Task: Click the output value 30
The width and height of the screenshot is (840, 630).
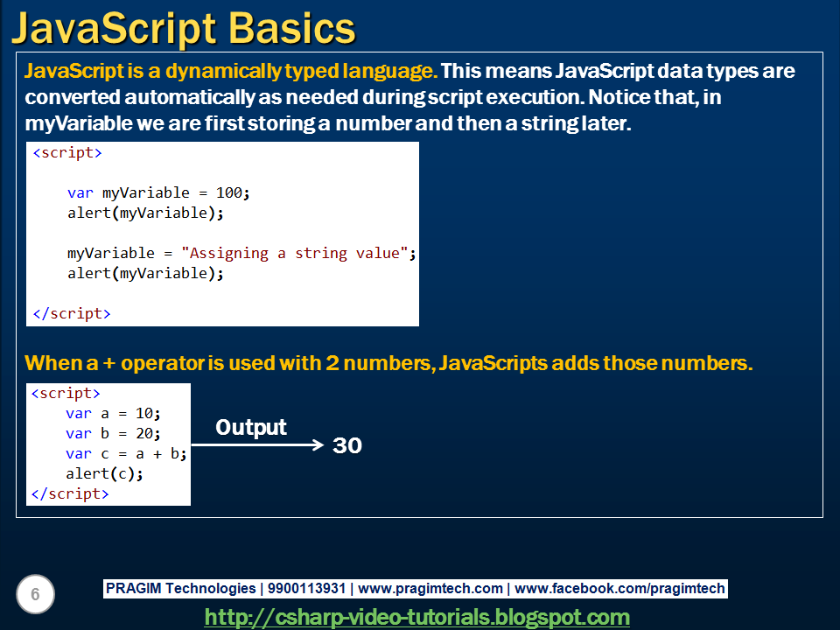Action: [347, 445]
